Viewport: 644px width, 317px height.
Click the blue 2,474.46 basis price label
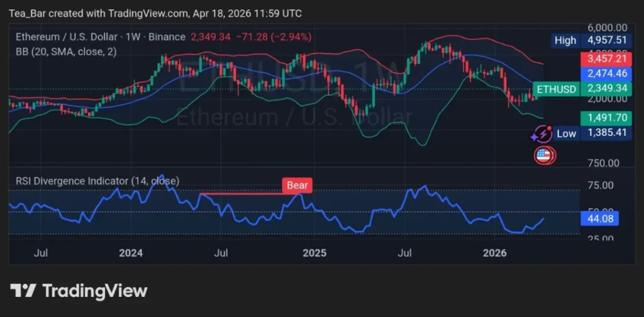pyautogui.click(x=606, y=74)
